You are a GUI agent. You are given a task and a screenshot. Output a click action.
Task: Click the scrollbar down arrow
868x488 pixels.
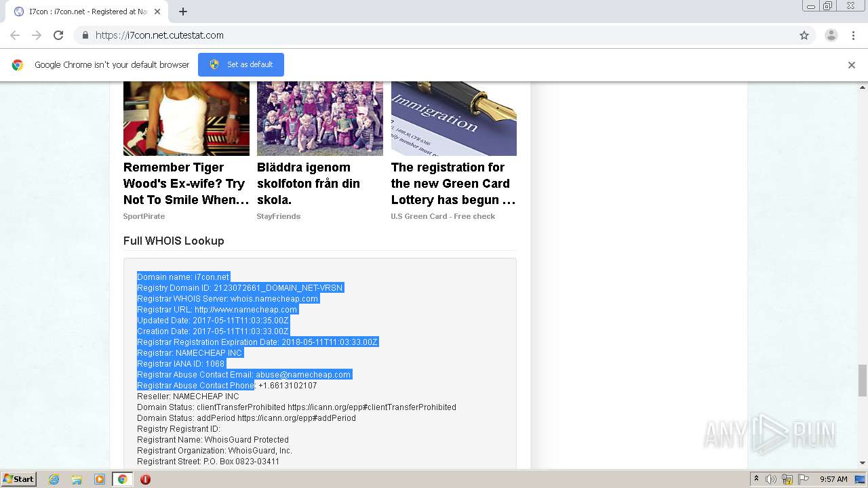coord(863,463)
